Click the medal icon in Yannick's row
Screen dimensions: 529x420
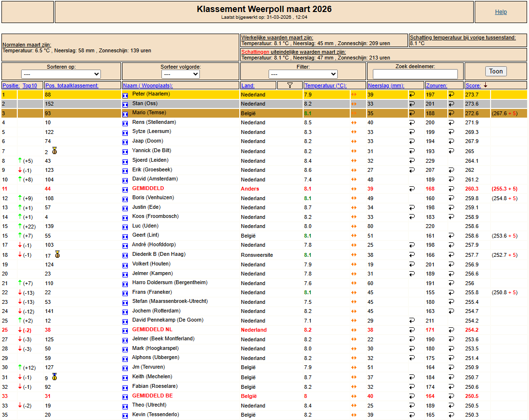coord(55,151)
